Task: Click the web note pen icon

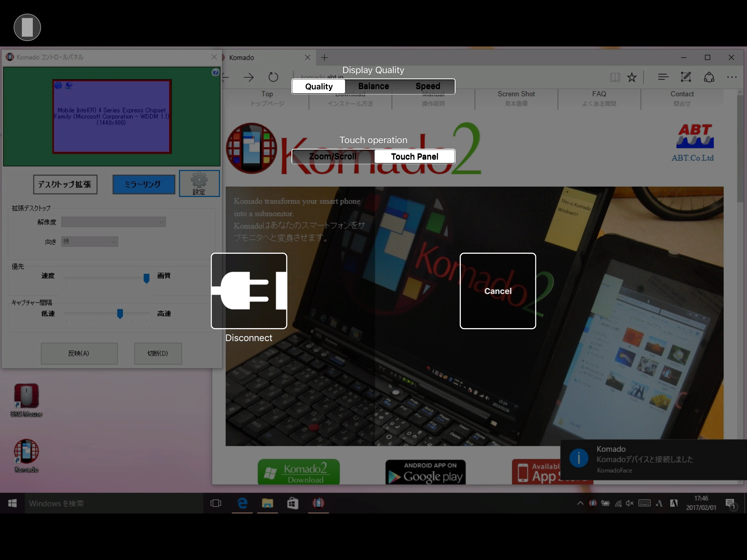Action: (x=686, y=77)
